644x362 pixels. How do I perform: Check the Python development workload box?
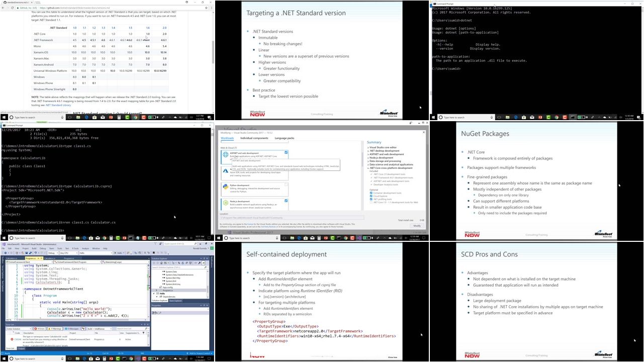tap(286, 185)
